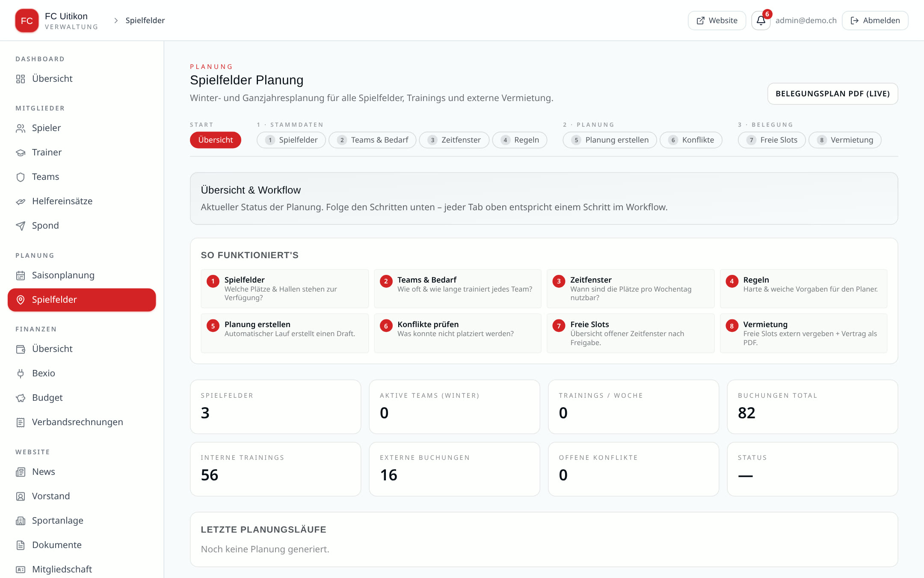
Task: Click the Helfereinsätze handshake icon
Action: click(x=21, y=201)
